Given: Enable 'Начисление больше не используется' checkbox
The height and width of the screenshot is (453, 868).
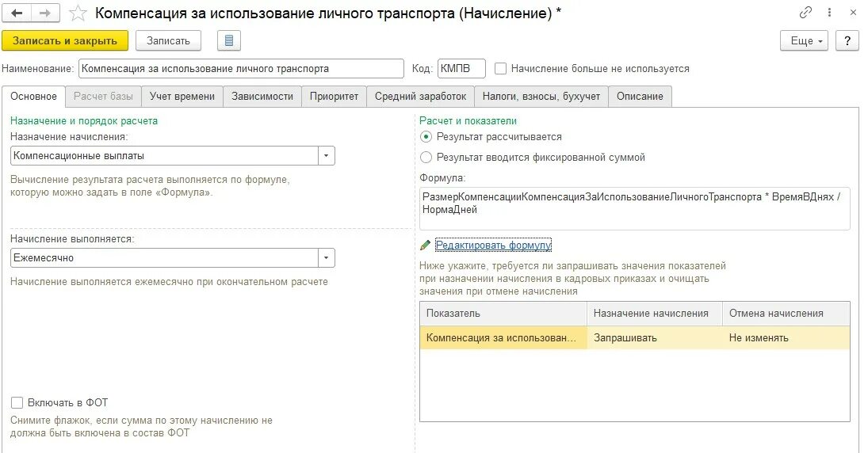Looking at the screenshot, I should tap(501, 69).
